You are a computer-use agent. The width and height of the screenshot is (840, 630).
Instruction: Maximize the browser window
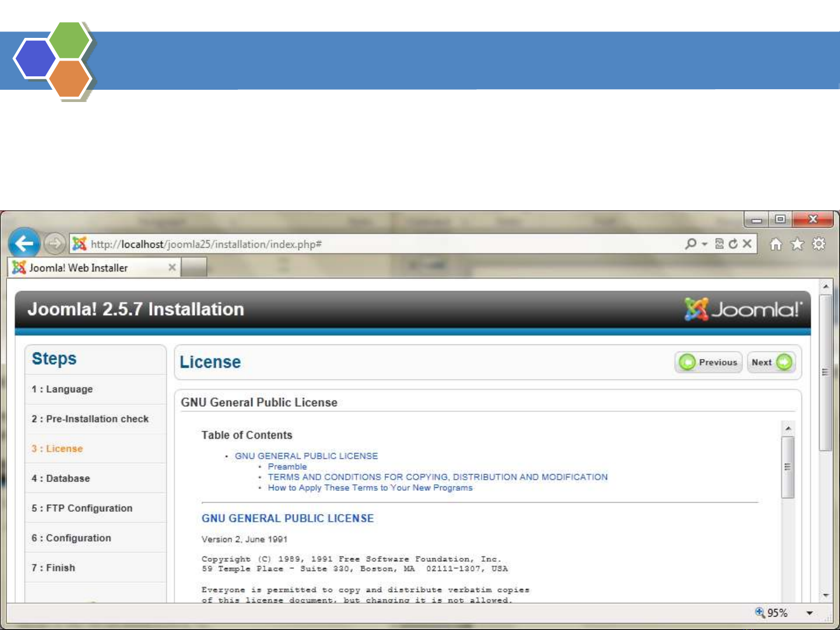click(x=780, y=220)
